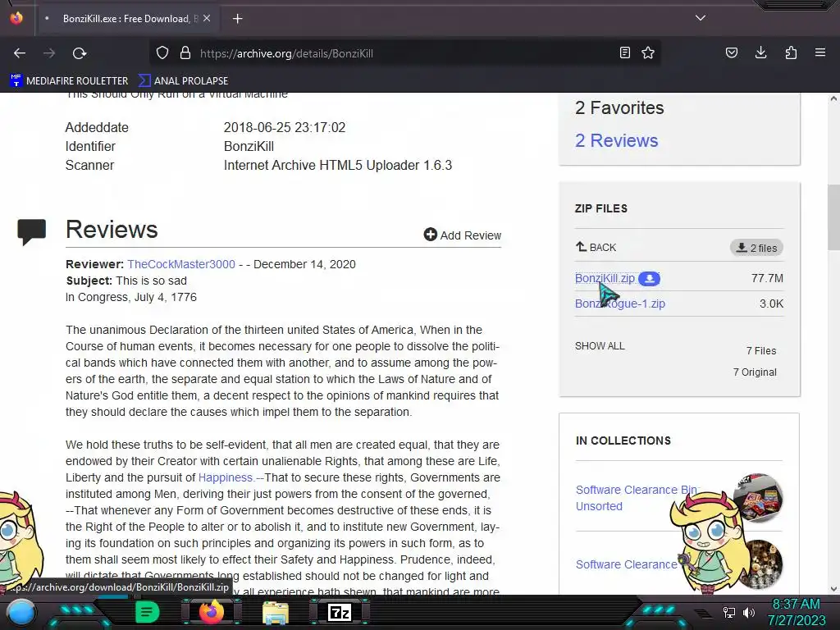
Task: View site security lock information
Action: tap(185, 53)
